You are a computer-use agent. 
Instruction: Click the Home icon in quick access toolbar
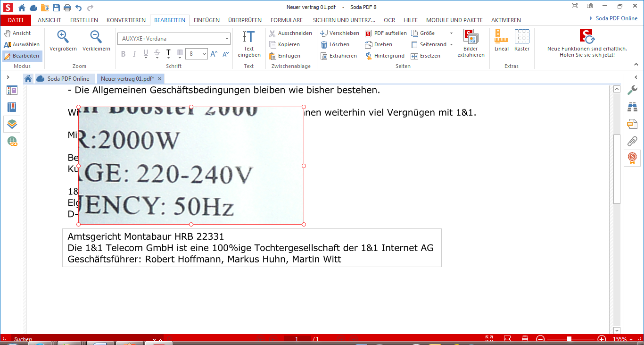click(x=22, y=8)
